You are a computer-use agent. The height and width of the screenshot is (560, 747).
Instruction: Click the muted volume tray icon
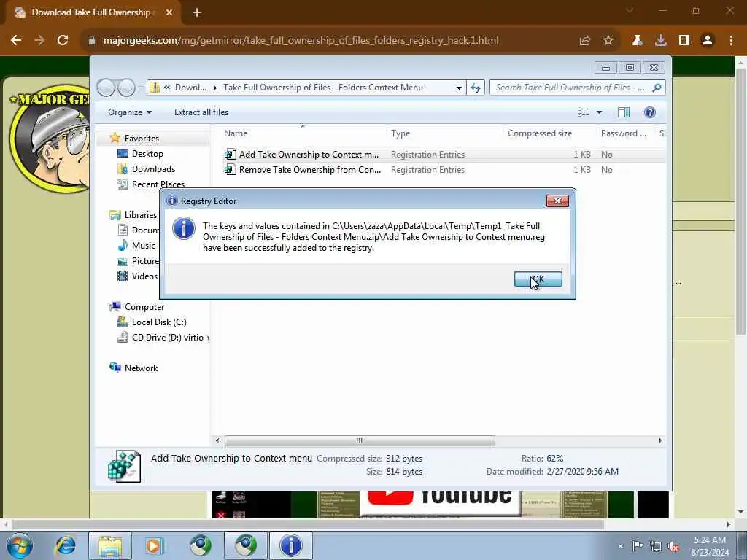(673, 546)
